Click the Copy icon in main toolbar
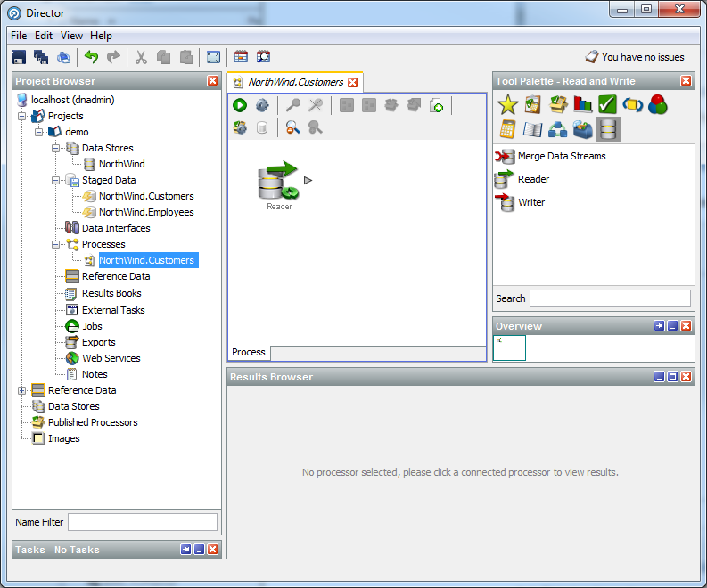The image size is (707, 588). [x=164, y=57]
